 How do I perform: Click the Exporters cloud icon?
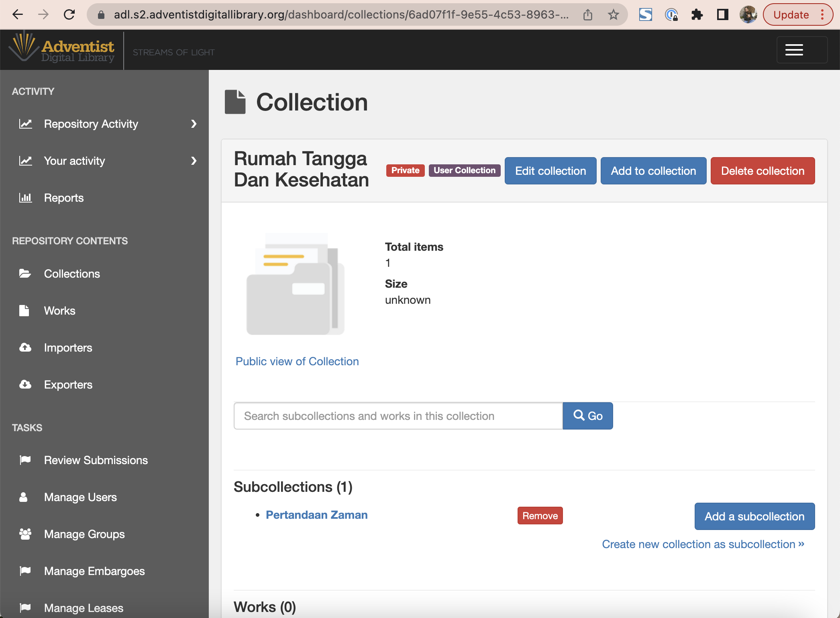point(25,385)
